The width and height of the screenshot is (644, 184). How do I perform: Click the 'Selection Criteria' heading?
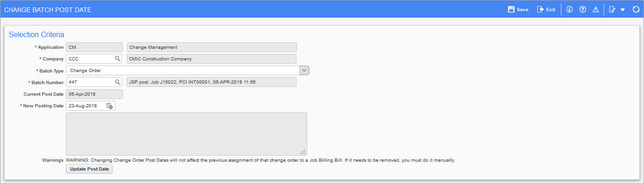[x=37, y=34]
